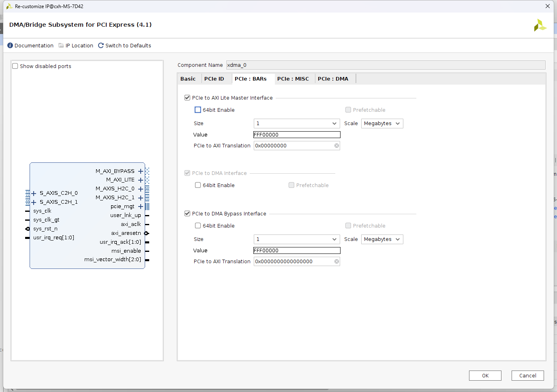Toggle Show disabled ports checkbox
The height and width of the screenshot is (392, 557).
[15, 66]
